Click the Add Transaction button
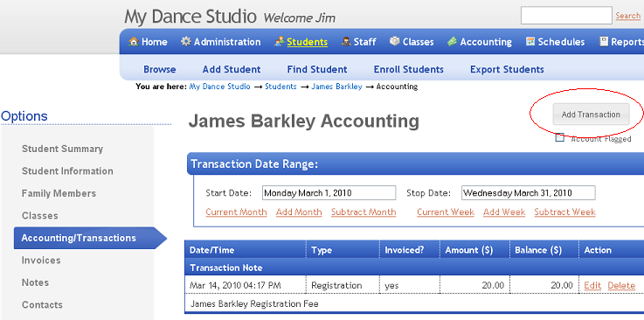Image resolution: width=644 pixels, height=320 pixels. (x=591, y=115)
